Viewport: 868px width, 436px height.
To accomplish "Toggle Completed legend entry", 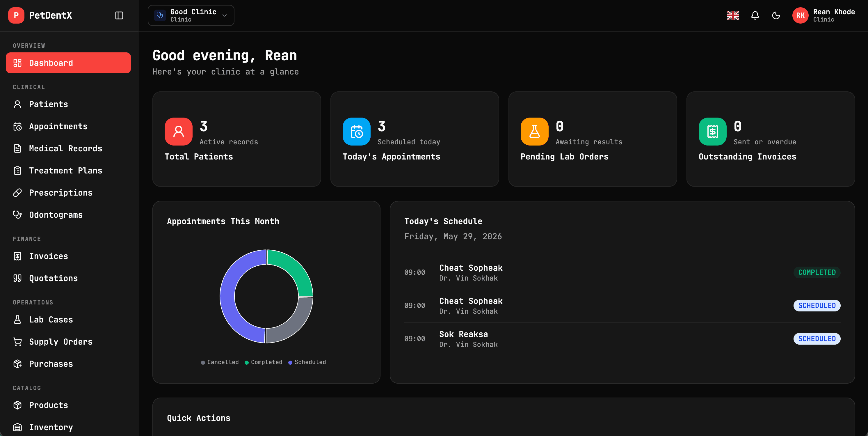I will pyautogui.click(x=264, y=362).
